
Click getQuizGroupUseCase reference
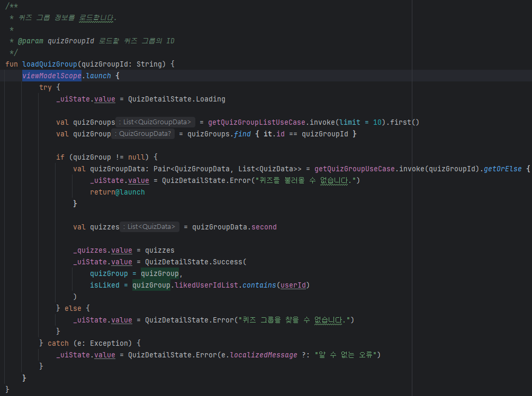tap(355, 169)
